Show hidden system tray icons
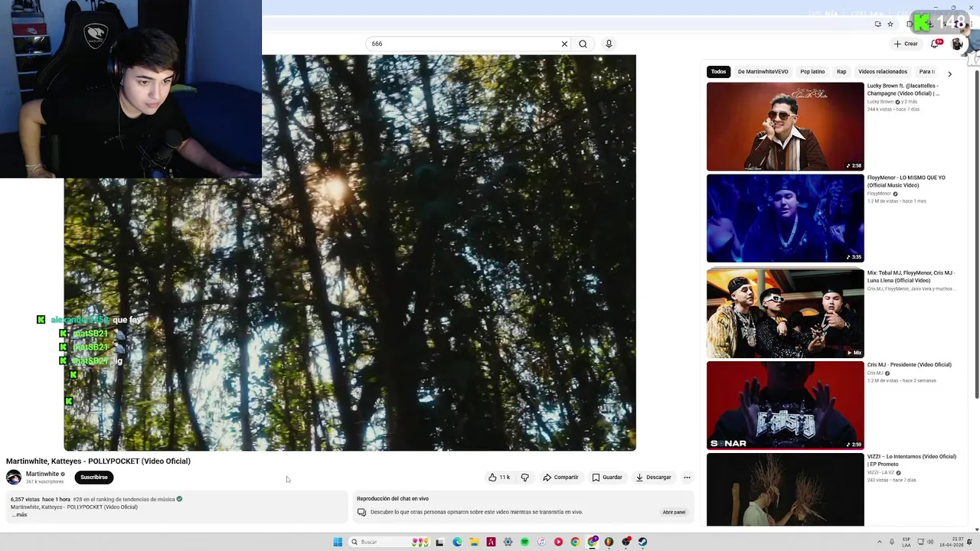This screenshot has width=980, height=551. click(x=879, y=542)
